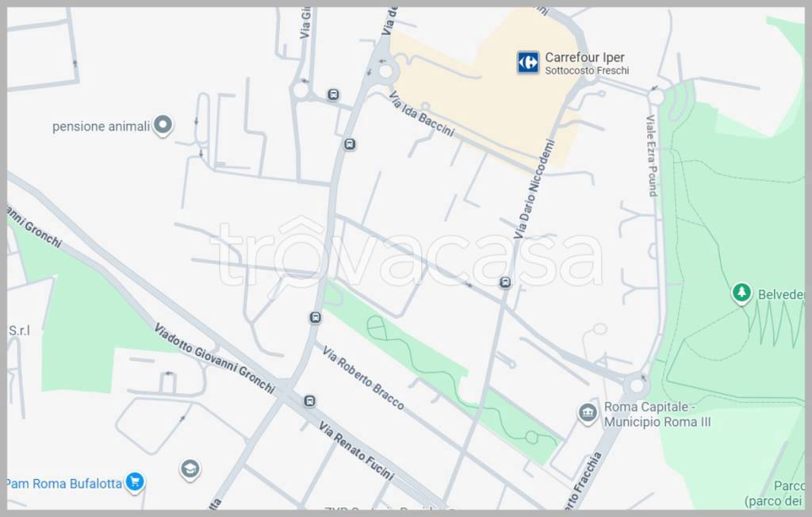Click the Via Renato Fucini street label
The height and width of the screenshot is (517, 812).
(356, 450)
